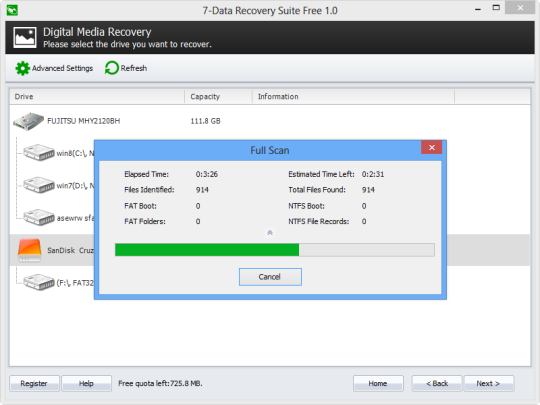540x405 pixels.
Task: Click the 7-Data Recovery app icon in title bar
Action: (12, 10)
